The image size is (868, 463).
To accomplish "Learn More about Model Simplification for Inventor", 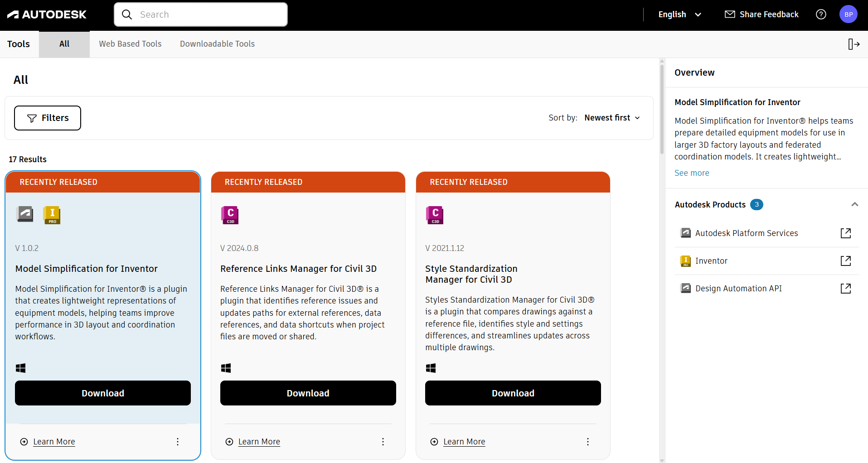I will coord(54,442).
